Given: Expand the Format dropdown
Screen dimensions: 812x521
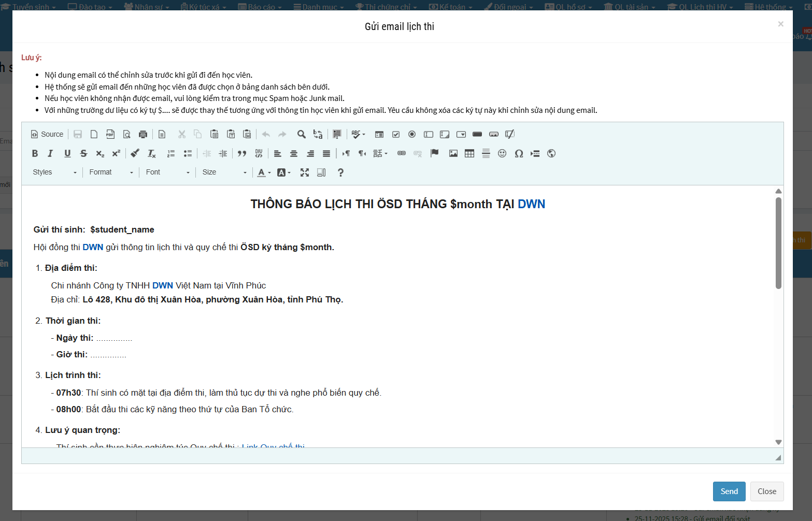Looking at the screenshot, I should 111,172.
